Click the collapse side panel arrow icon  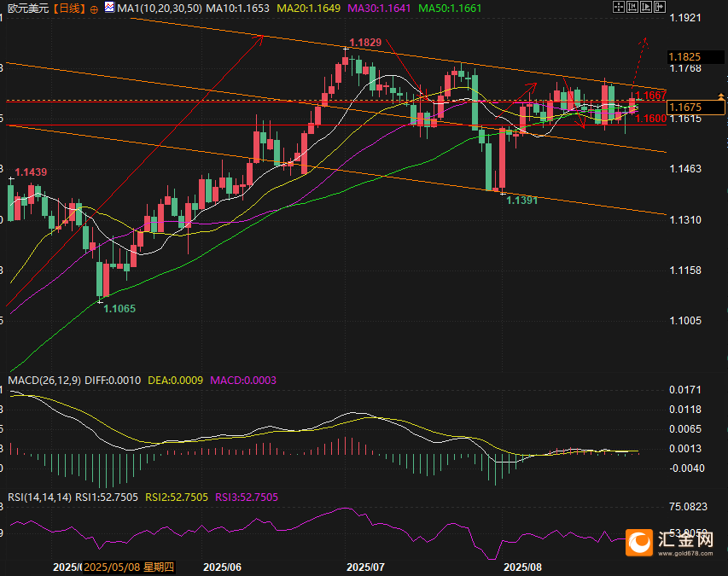click(x=660, y=7)
